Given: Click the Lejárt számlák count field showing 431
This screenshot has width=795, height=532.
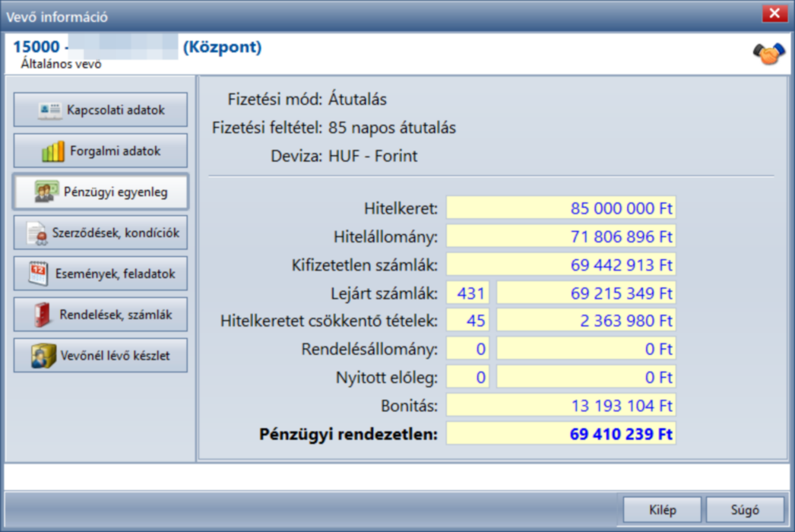Looking at the screenshot, I should [467, 293].
